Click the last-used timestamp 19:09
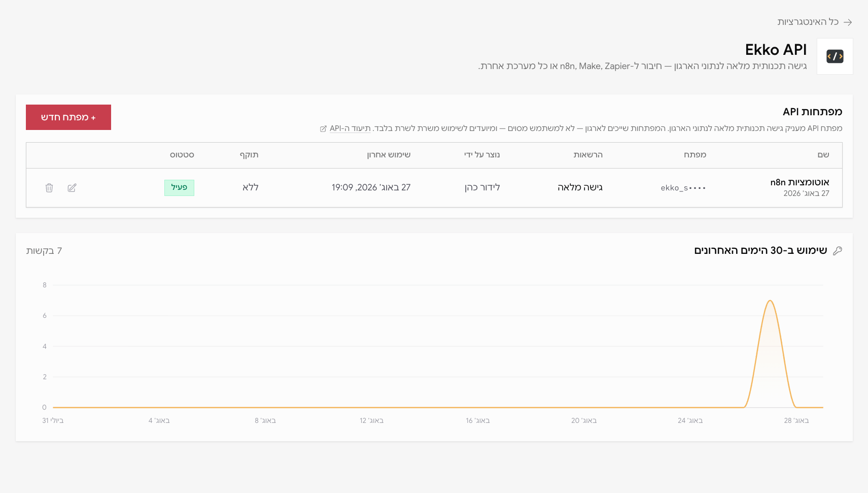This screenshot has width=868, height=493. tap(371, 187)
